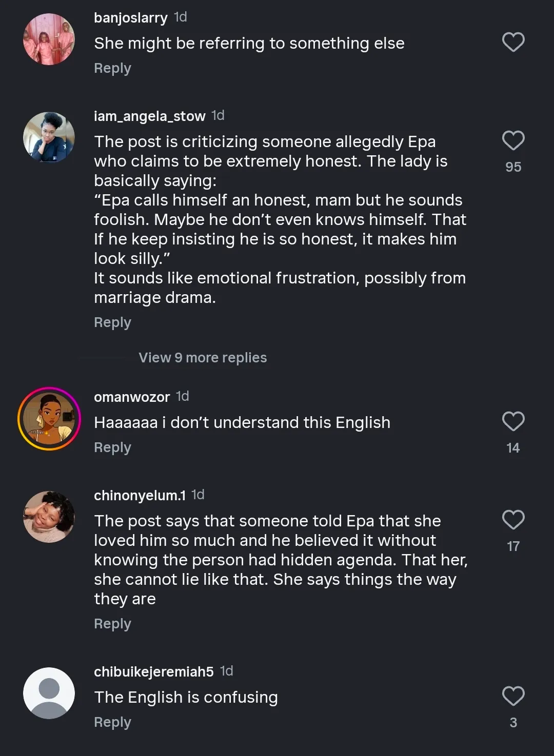
Task: Heart chinonyelum.1's comment
Action: [x=513, y=520]
